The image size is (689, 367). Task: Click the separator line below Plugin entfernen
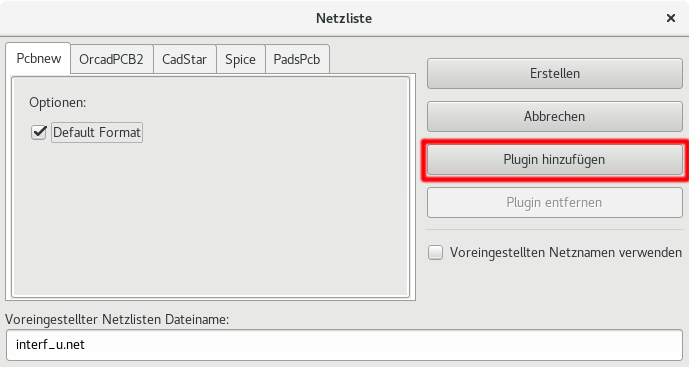[555, 229]
